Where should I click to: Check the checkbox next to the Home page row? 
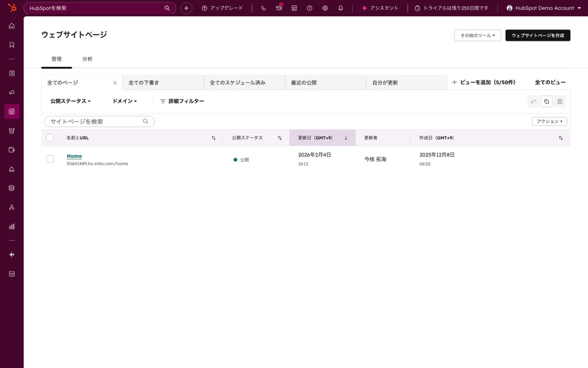tap(50, 158)
